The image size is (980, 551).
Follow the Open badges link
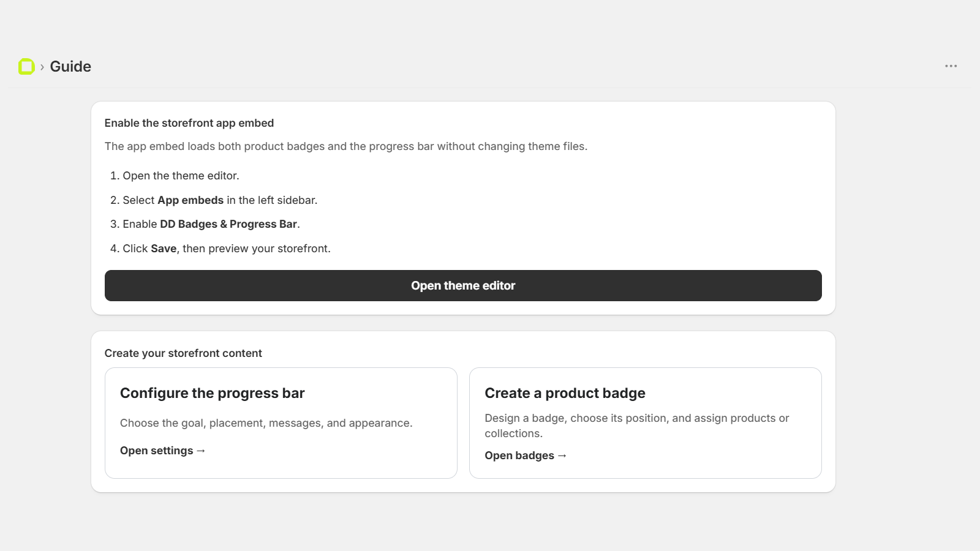[x=526, y=455]
